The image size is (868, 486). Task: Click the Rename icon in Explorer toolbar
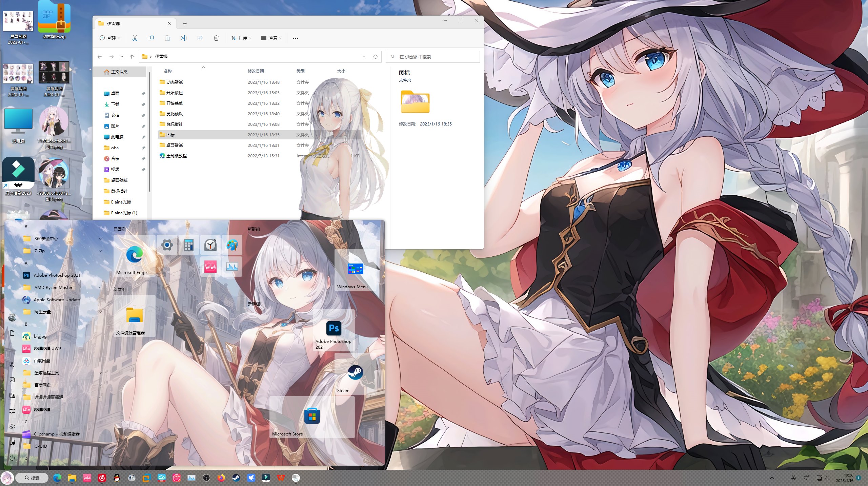[x=184, y=38]
